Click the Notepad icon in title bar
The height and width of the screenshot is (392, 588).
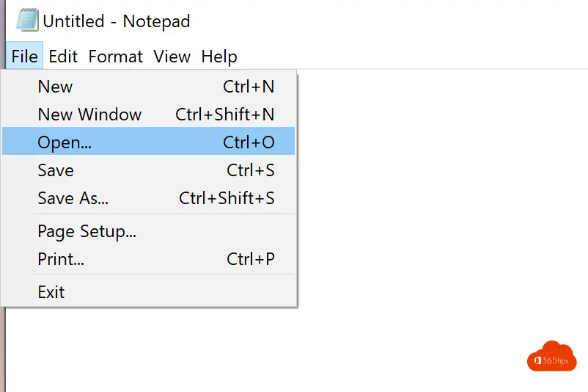(28, 21)
